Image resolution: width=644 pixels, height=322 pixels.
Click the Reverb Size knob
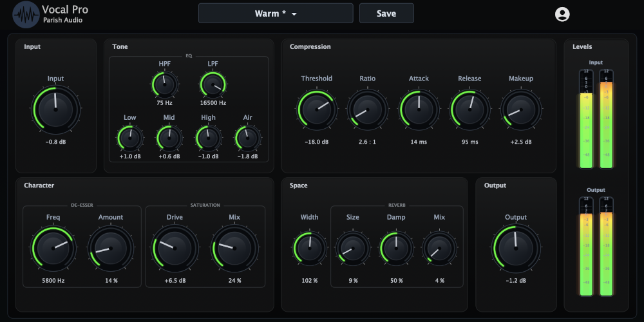pyautogui.click(x=352, y=249)
